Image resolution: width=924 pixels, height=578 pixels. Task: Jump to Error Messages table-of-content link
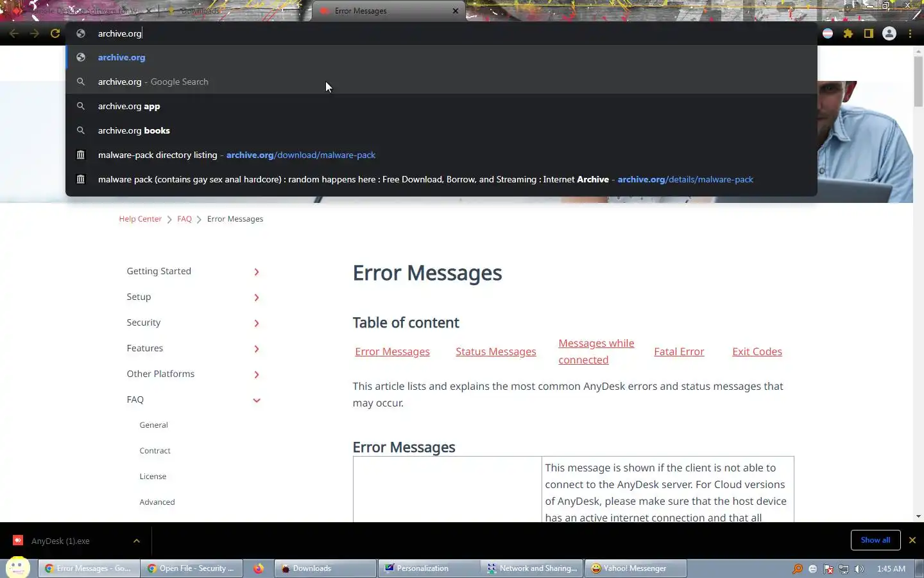pos(392,351)
